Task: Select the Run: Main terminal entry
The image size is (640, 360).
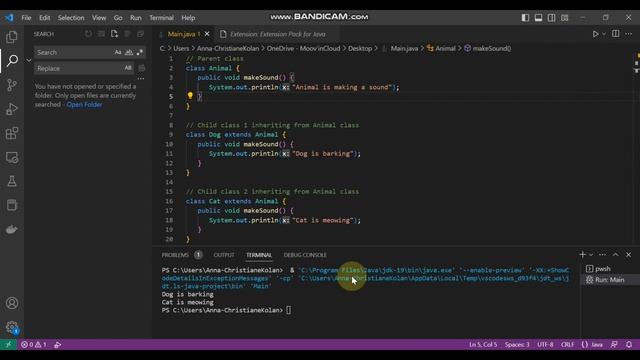Action: pos(609,280)
